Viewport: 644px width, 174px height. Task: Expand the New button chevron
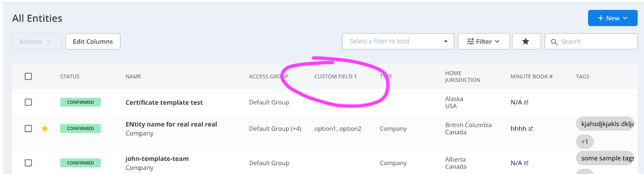(x=625, y=18)
